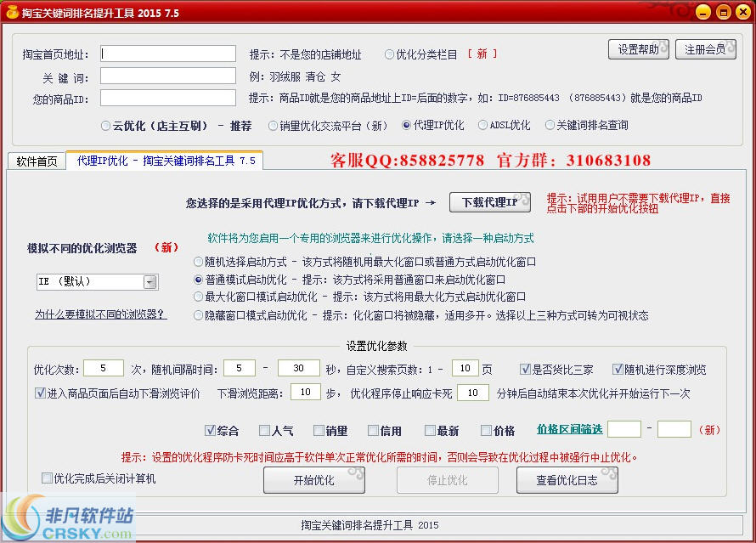This screenshot has height=543, width=756.
Task: Maximize the Taobao keyword tool window
Action: [723, 12]
